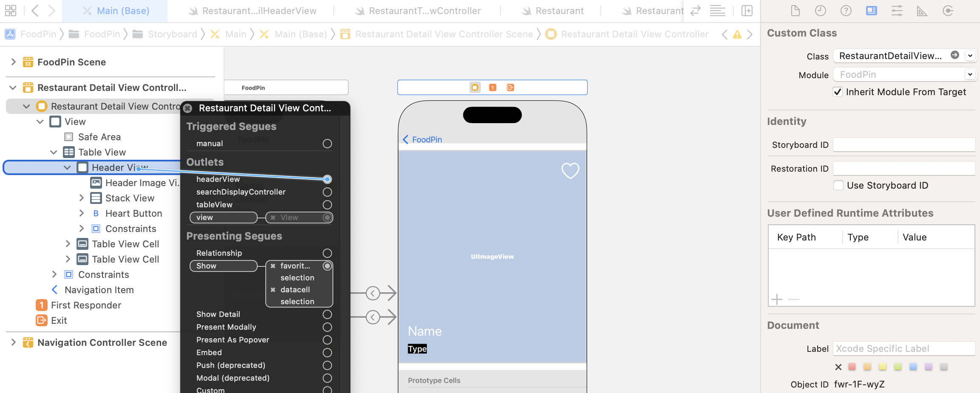This screenshot has width=980, height=393.
Task: Open the Class dropdown arrow
Action: (x=970, y=56)
